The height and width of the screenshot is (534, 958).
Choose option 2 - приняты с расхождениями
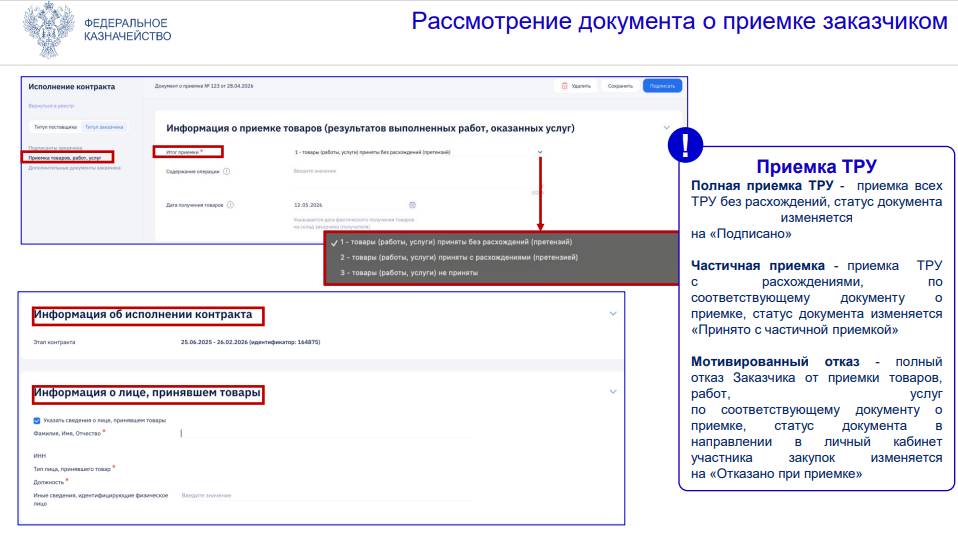point(459,257)
